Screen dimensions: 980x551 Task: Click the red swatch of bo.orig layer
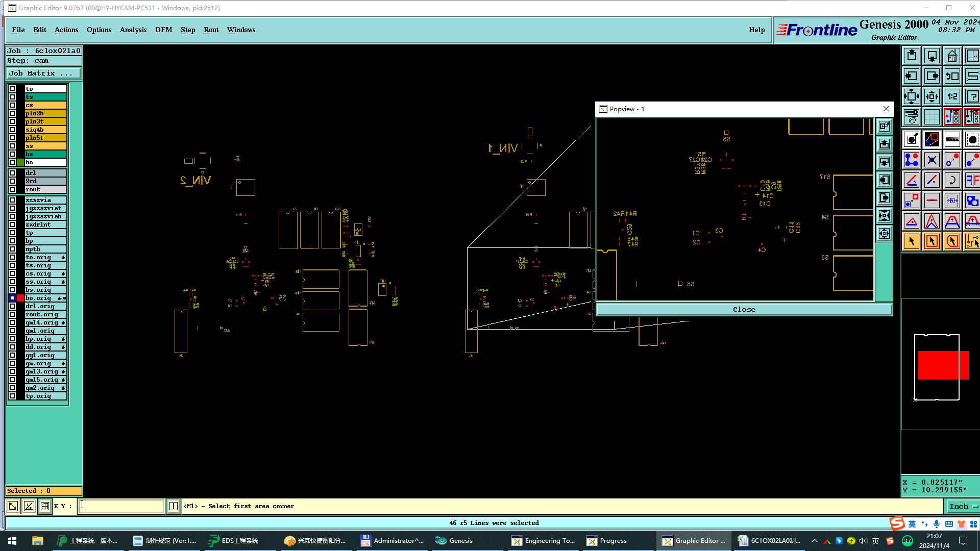click(20, 298)
